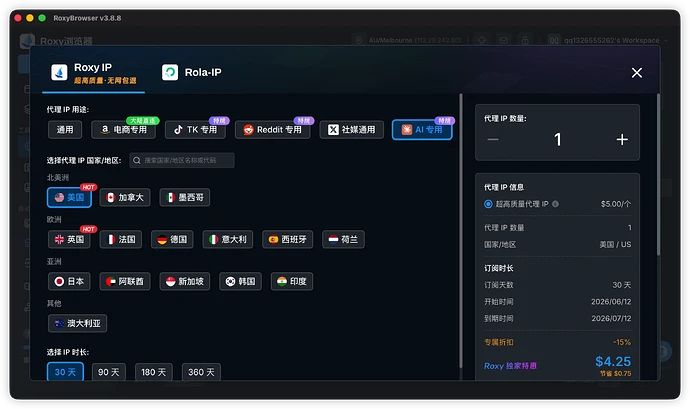Switch to the Rola-IP tab
This screenshot has height=409, width=690.
[191, 73]
